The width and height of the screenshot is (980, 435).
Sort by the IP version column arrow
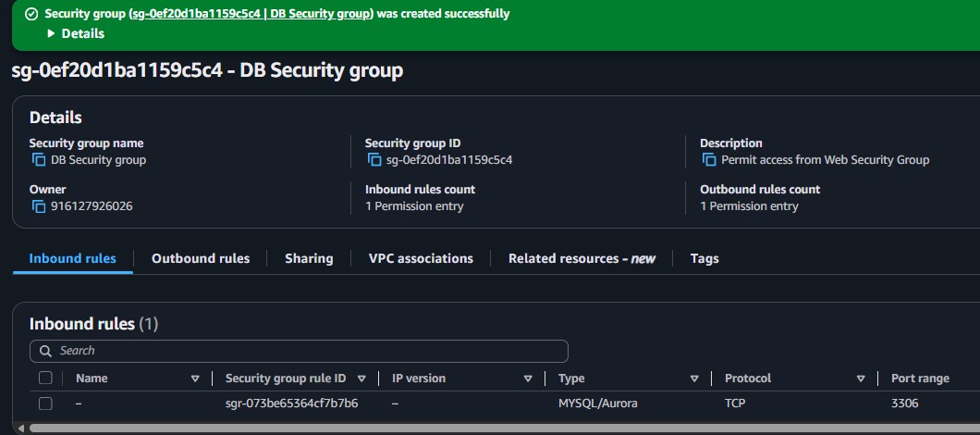click(x=528, y=379)
